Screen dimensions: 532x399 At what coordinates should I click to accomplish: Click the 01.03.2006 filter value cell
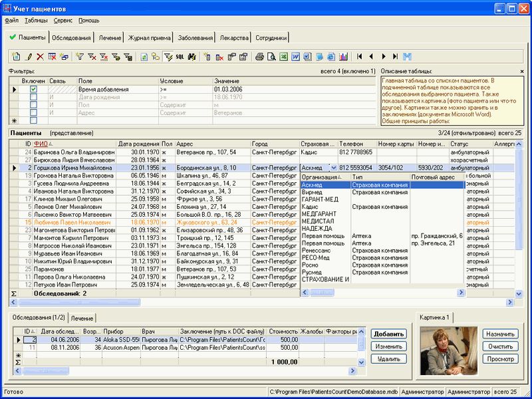tap(294, 89)
